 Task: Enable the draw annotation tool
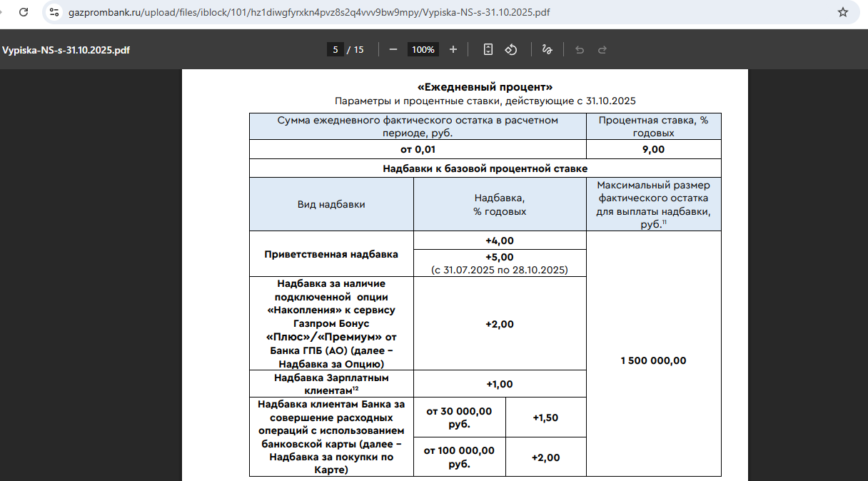547,49
